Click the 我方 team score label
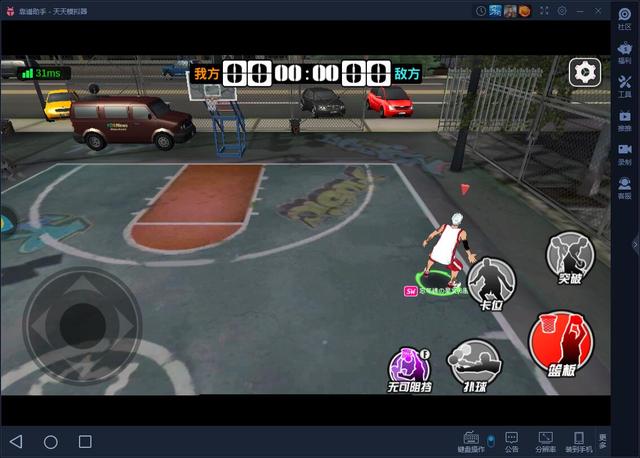 (207, 74)
